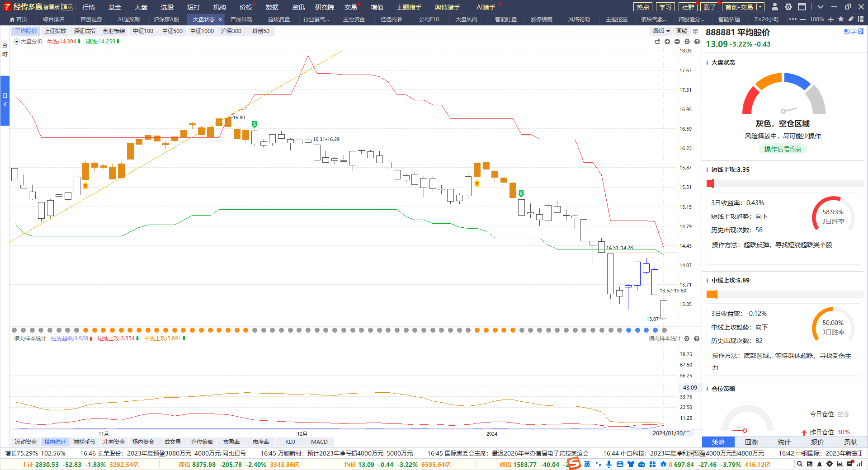
Task: Click the user account profile icon
Action: coord(774,7)
